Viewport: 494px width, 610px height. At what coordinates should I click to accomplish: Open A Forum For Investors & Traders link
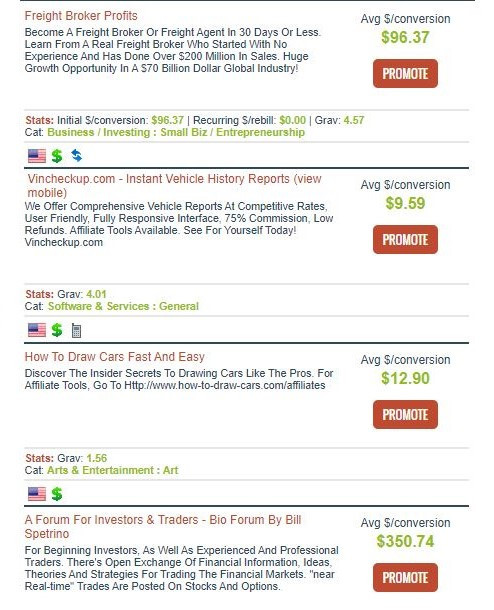[x=163, y=527]
